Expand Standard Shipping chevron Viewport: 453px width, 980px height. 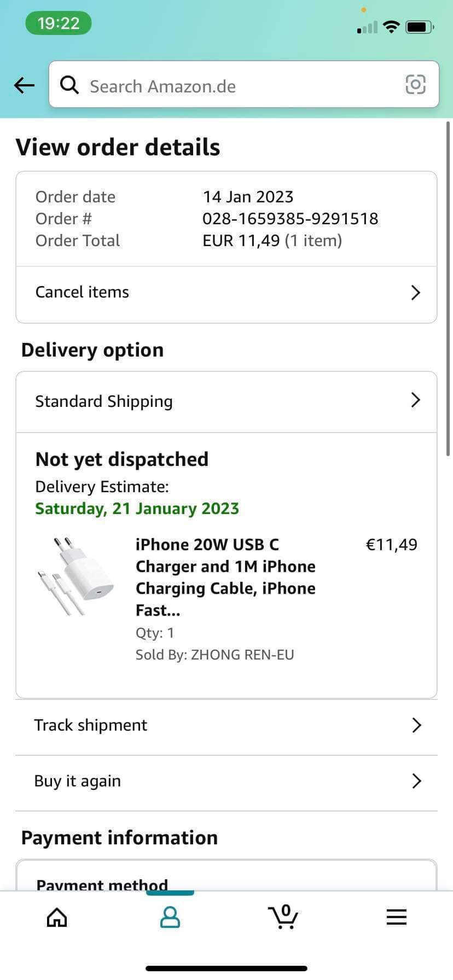[415, 400]
